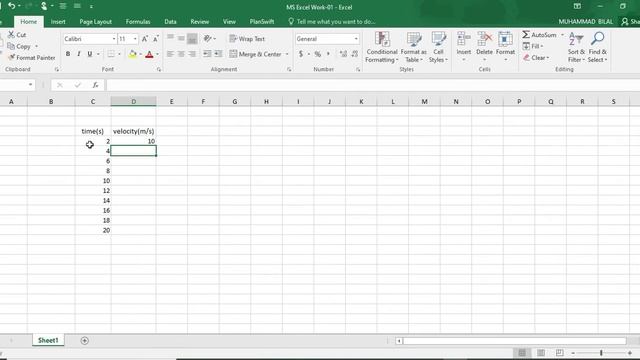This screenshot has width=640, height=360.
Task: Toggle Underline formatting
Action: click(89, 54)
